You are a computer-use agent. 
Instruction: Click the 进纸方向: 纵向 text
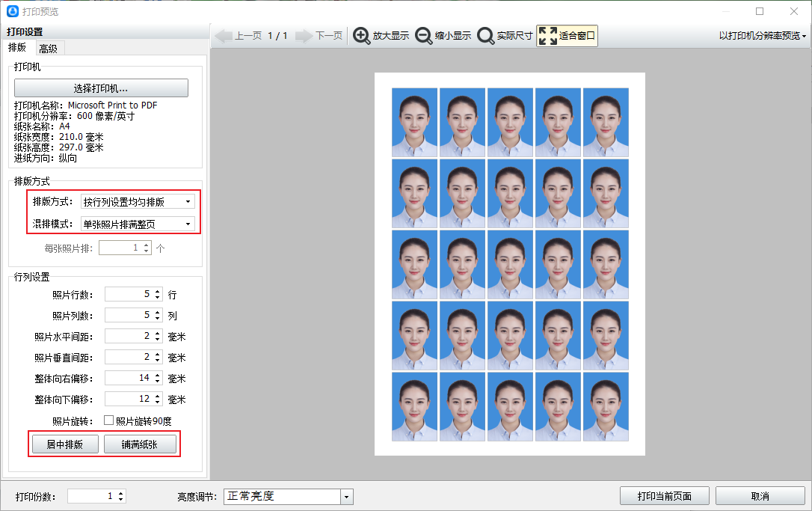click(46, 158)
